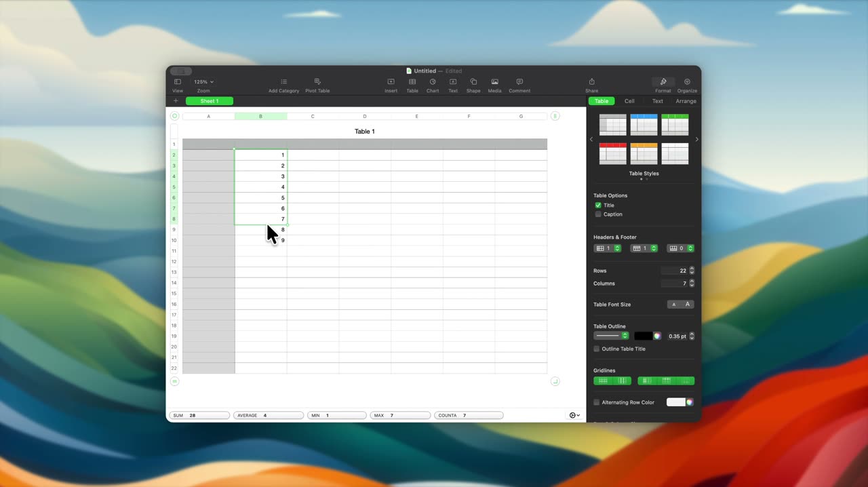Open the Media toolbar menu
This screenshot has height=487, width=868.
(495, 82)
